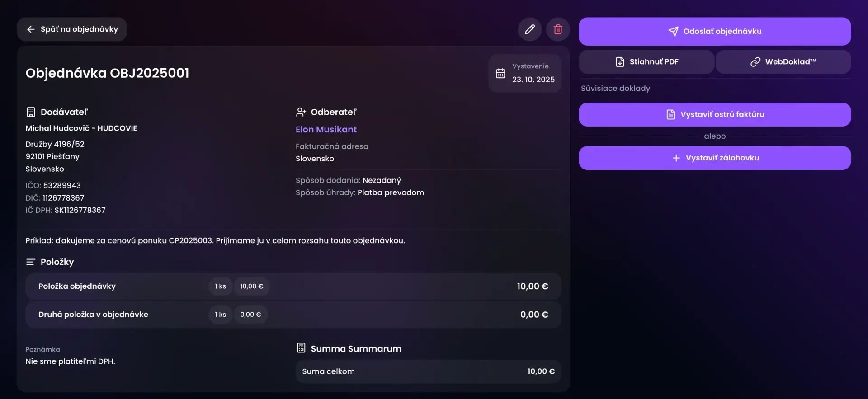Download the order via Stiahnuť PDF
The height and width of the screenshot is (399, 868).
tap(646, 62)
